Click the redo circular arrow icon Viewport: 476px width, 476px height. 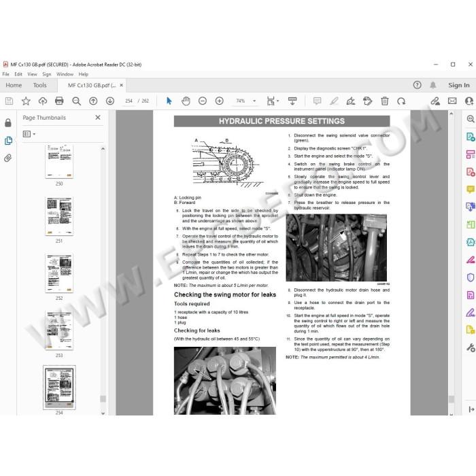[x=401, y=101]
